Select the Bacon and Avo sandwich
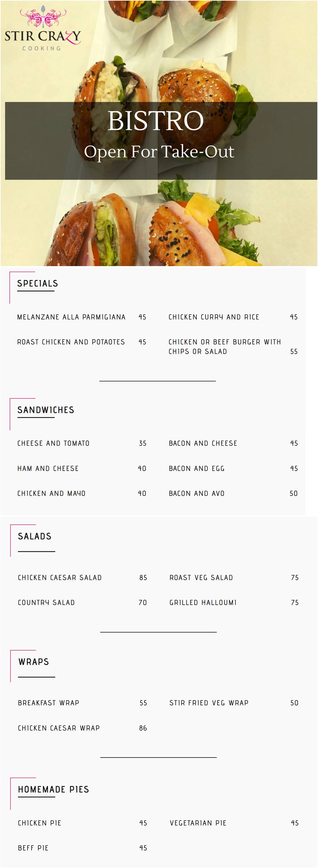318x868 pixels. 196,493
